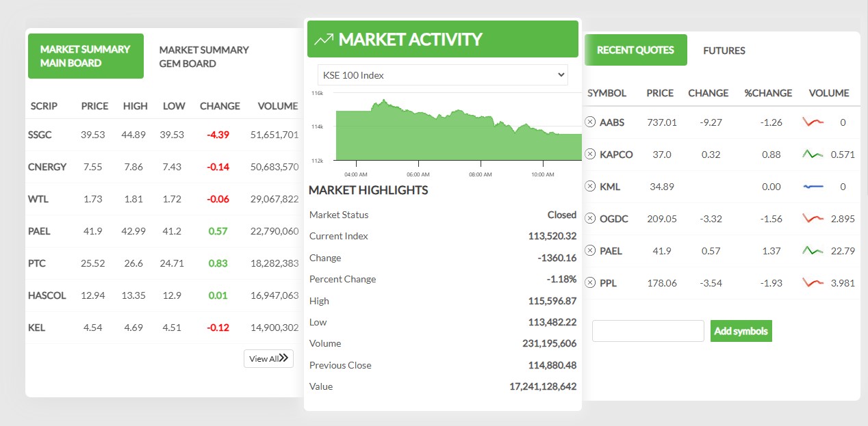The width and height of the screenshot is (868, 426).
Task: Remove KAPCO from recent quotes list
Action: (x=590, y=154)
